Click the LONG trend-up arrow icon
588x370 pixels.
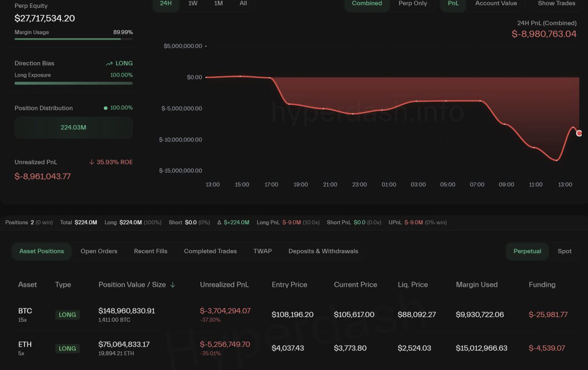coord(109,63)
